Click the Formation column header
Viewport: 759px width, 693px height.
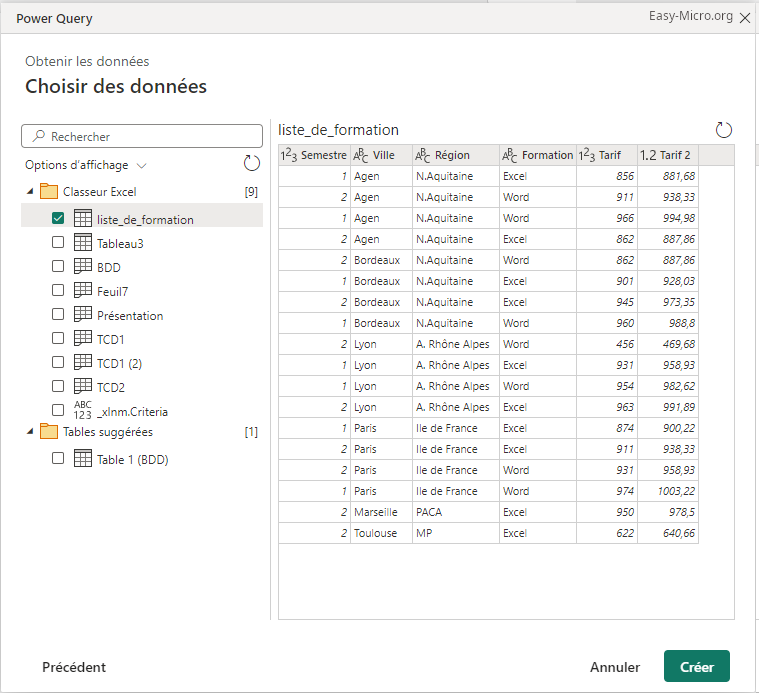pos(538,155)
